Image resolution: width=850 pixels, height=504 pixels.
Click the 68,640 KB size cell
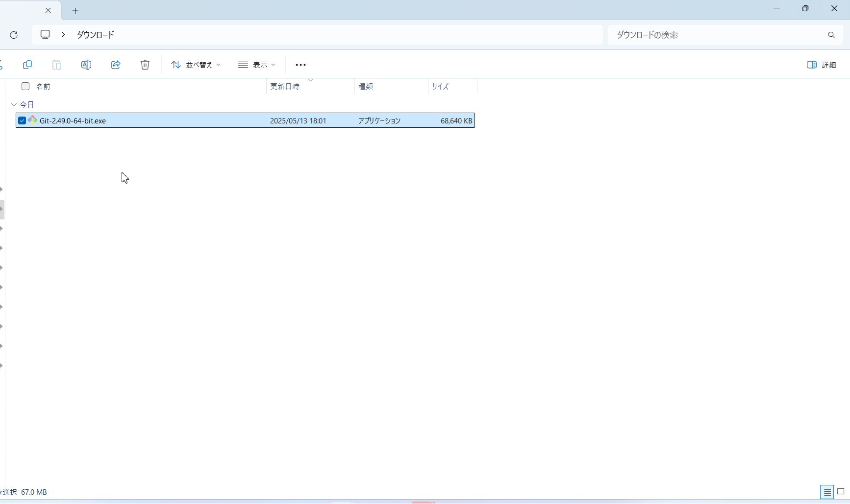tap(456, 120)
